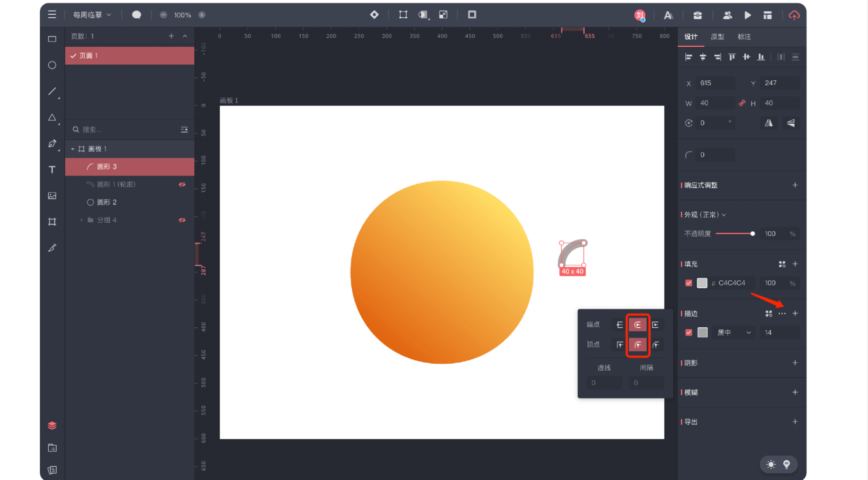Open the 居中 stroke position dropdown

(733, 333)
